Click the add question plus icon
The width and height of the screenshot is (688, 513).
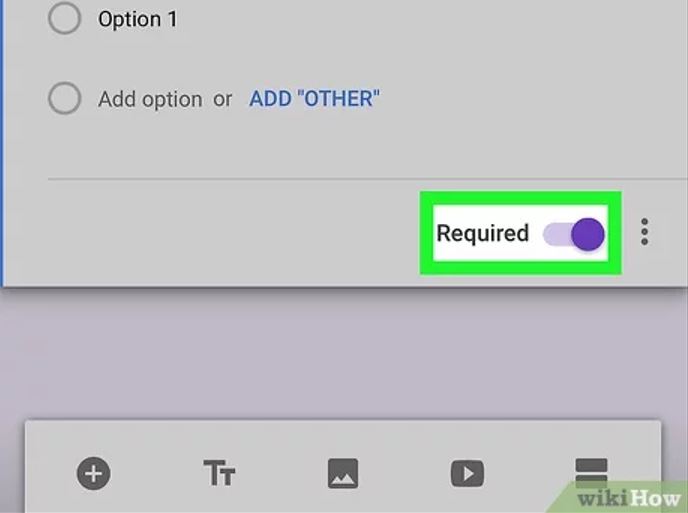coord(94,473)
